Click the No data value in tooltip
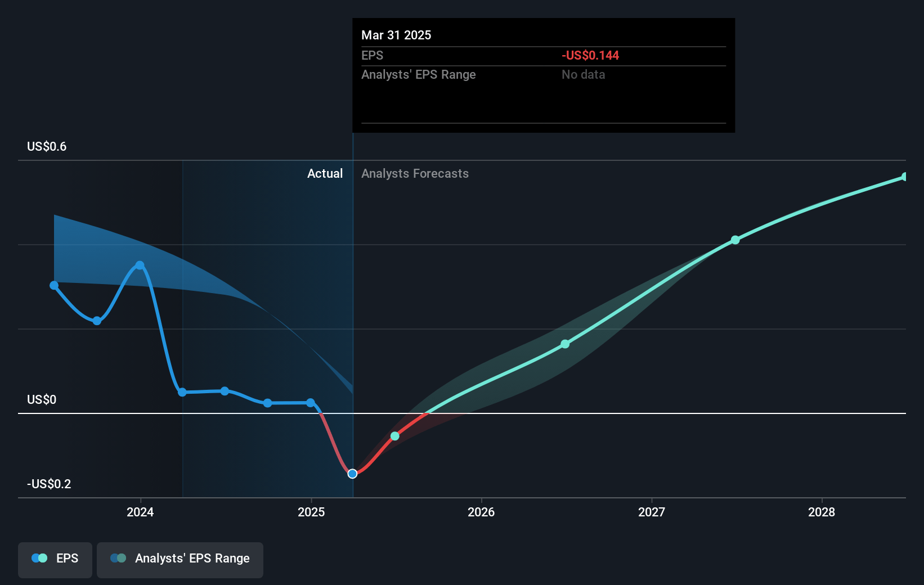Image resolution: width=924 pixels, height=585 pixels. (x=583, y=75)
